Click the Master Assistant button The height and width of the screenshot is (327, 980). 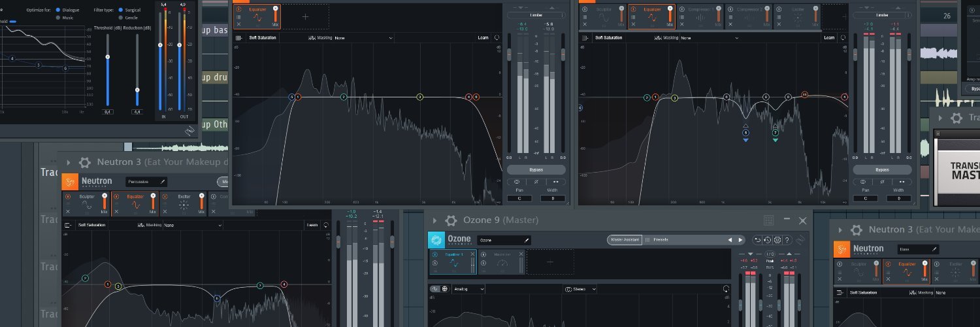point(624,240)
